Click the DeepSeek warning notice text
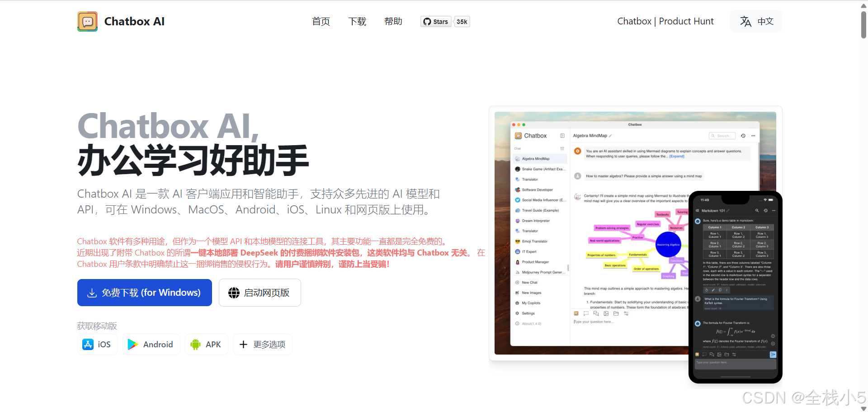 point(281,253)
